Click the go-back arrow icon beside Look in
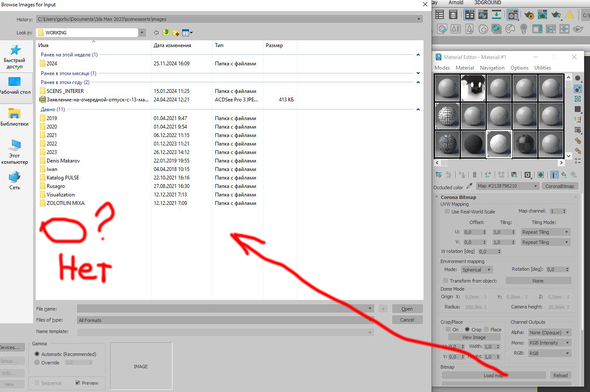Viewport: 590px width, 392px height. pyautogui.click(x=156, y=33)
